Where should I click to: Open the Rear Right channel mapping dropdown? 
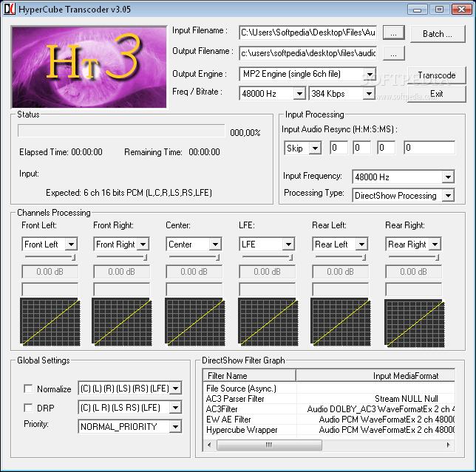(435, 244)
